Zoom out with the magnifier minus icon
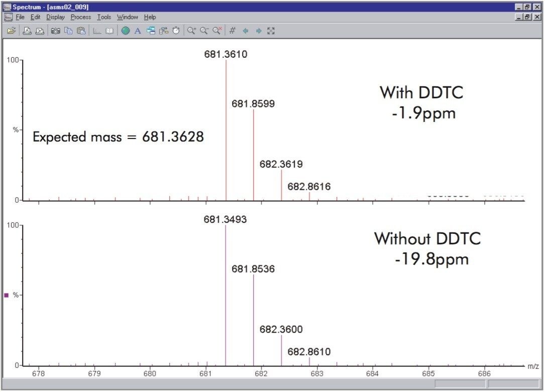This screenshot has height=392, width=545. (x=204, y=31)
